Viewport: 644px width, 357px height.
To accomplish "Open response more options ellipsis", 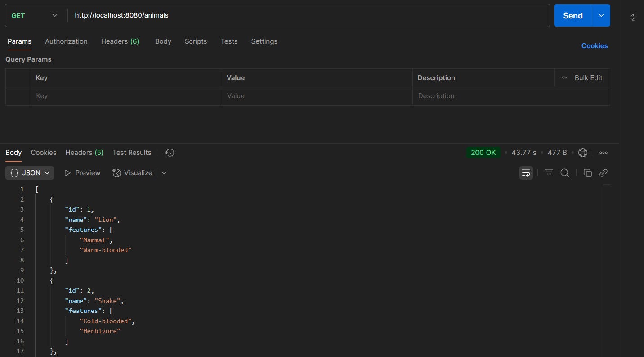I will pos(604,153).
